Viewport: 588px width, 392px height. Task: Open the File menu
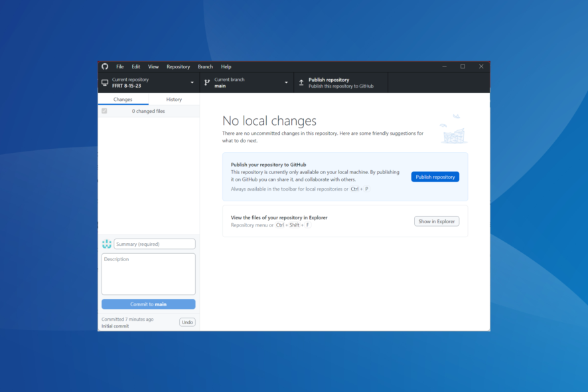(x=120, y=66)
